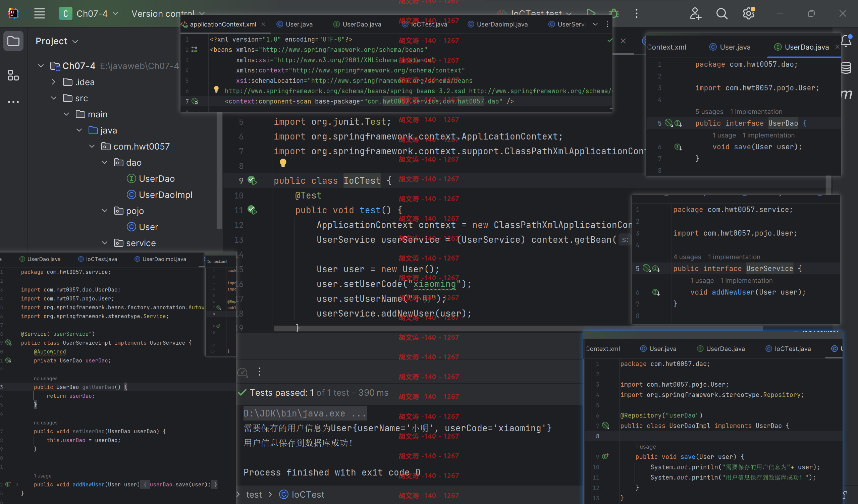Click run gutter icon beside test() method
The image size is (858, 504).
(x=252, y=210)
